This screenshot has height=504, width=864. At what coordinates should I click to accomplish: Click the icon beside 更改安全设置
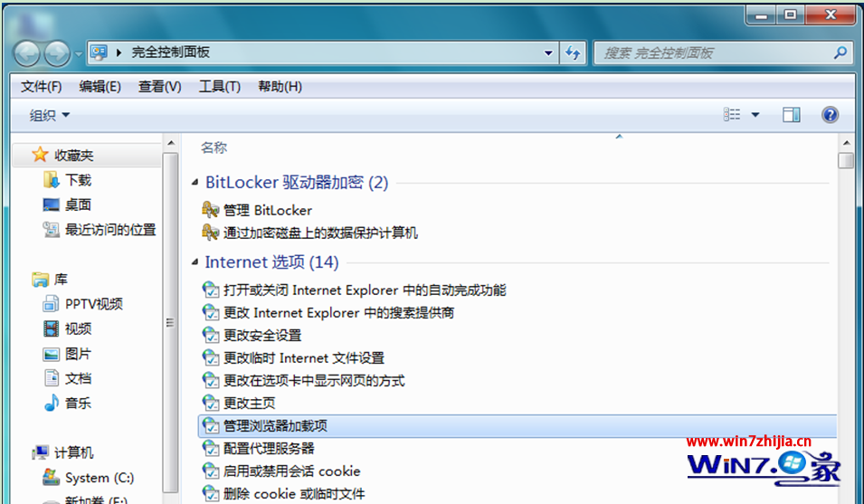pyautogui.click(x=211, y=336)
